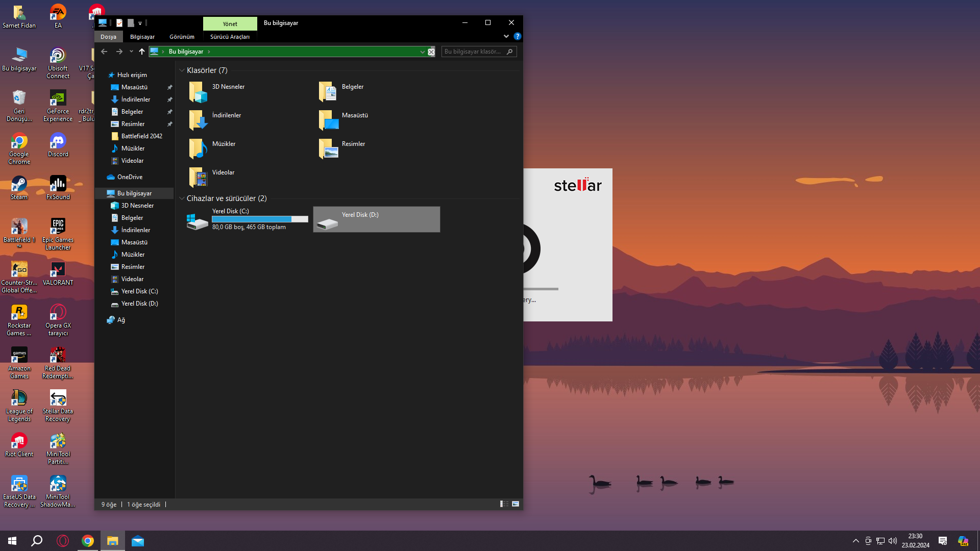The image size is (980, 551).
Task: Open the Dosya menu tab
Action: click(108, 37)
